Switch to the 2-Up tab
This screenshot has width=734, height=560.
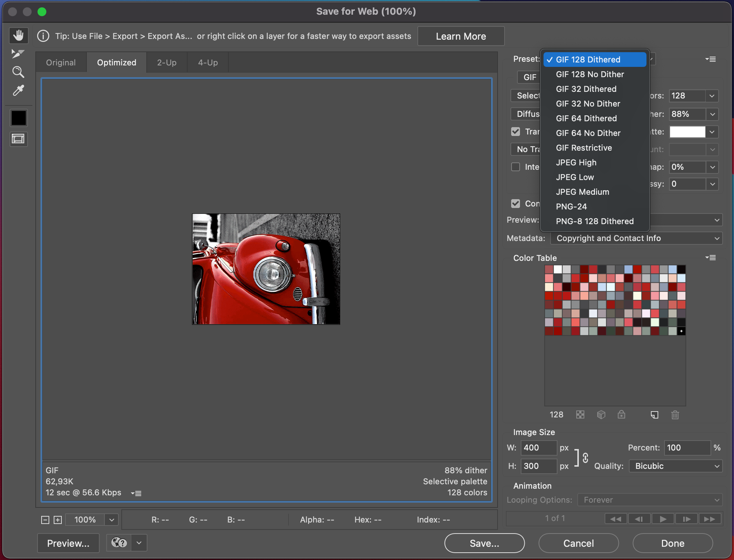pos(167,62)
